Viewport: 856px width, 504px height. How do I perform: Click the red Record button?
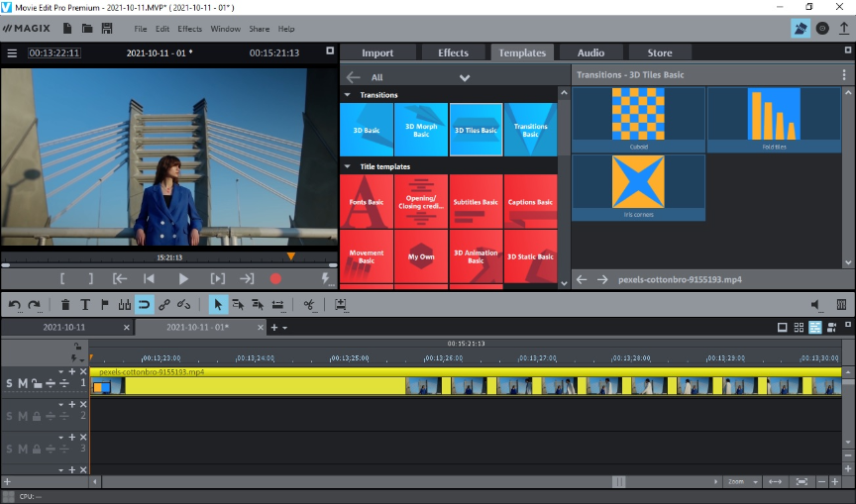pos(275,279)
